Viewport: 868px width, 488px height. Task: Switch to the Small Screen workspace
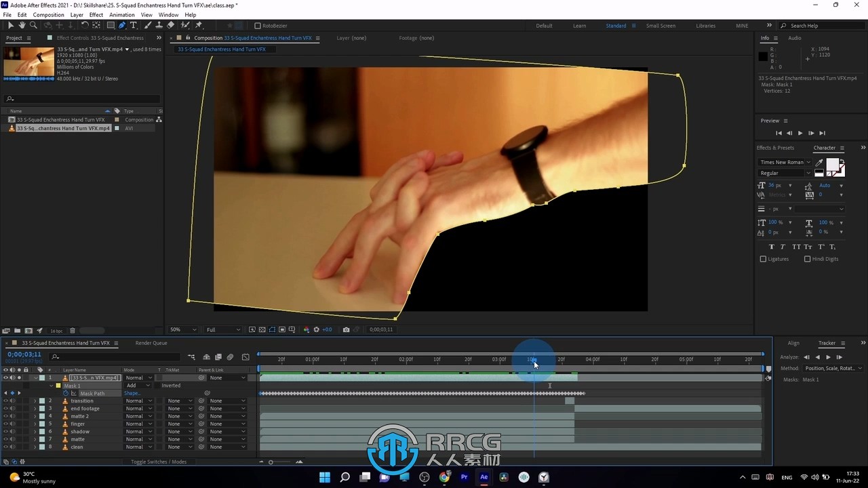click(660, 26)
